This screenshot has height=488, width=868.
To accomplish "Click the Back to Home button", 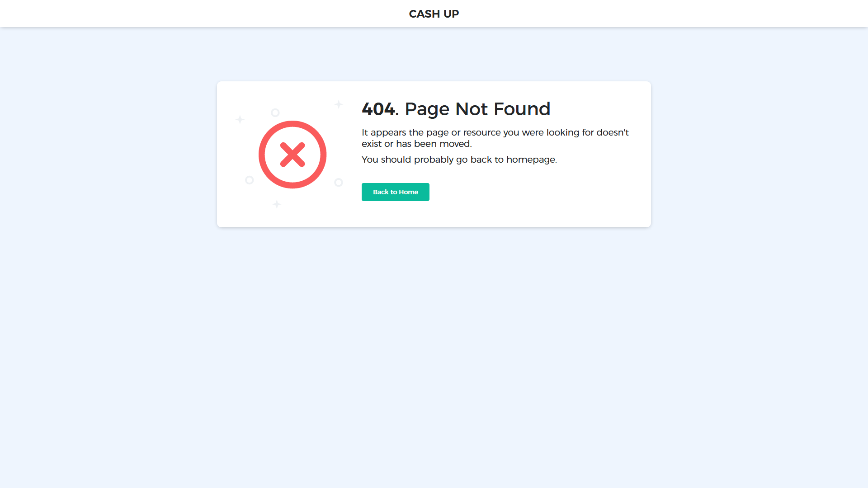I will (x=396, y=192).
